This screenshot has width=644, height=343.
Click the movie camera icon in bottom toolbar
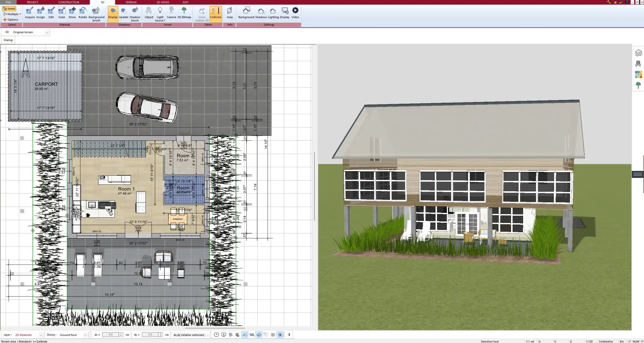point(231,335)
